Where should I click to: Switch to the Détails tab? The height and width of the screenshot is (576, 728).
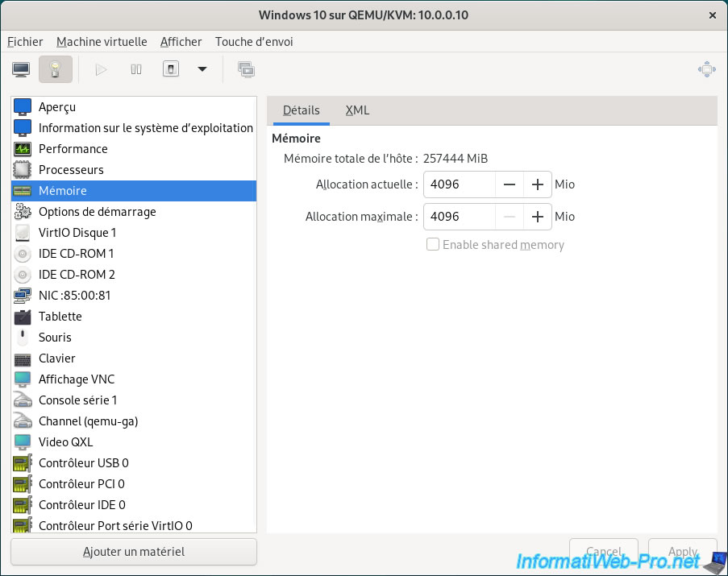(302, 110)
